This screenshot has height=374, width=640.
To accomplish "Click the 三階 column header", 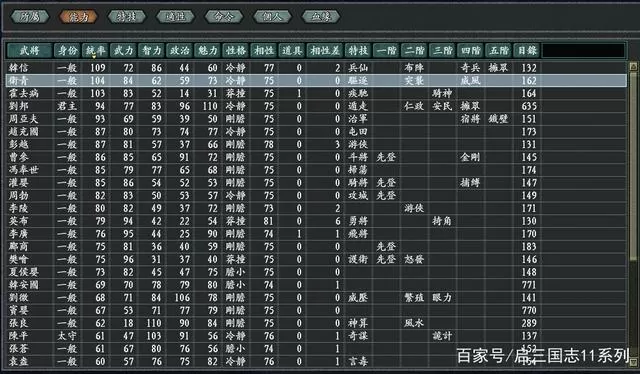I will click(x=442, y=51).
